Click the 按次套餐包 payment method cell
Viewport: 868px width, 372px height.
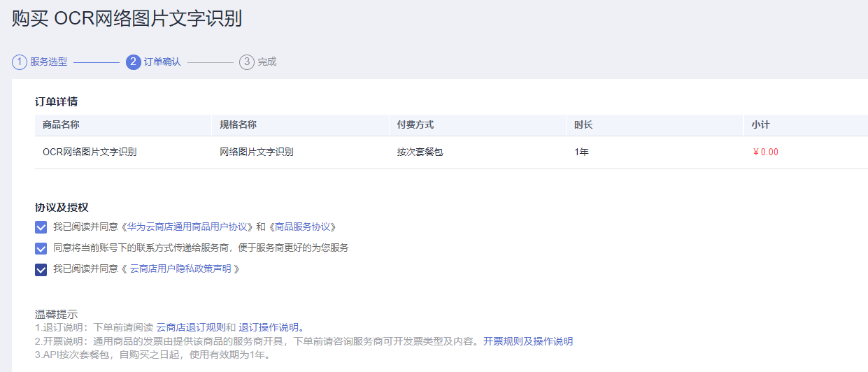pos(420,152)
